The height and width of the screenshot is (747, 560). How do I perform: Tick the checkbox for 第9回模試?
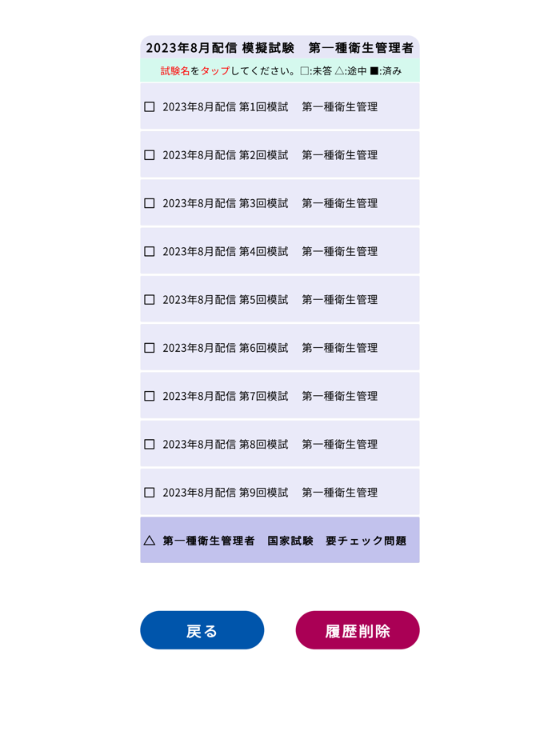tap(149, 492)
